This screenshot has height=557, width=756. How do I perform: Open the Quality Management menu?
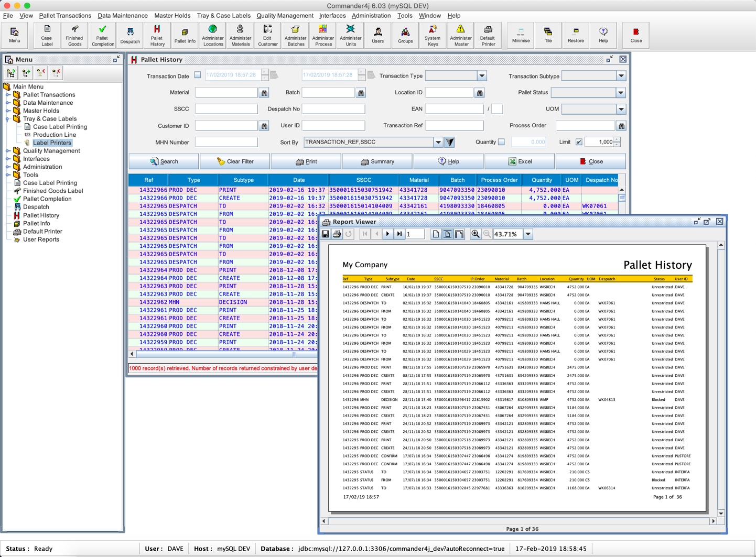click(x=285, y=16)
